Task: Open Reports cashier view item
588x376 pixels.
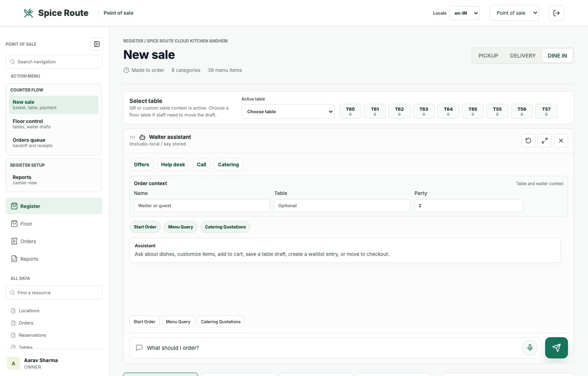Action: pos(53,180)
